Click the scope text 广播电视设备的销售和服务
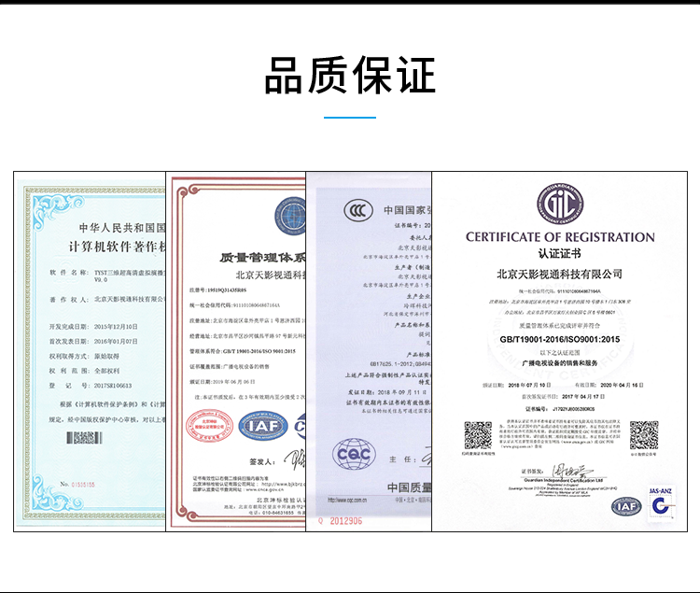Screen dimensions: 700x593 point(560,363)
